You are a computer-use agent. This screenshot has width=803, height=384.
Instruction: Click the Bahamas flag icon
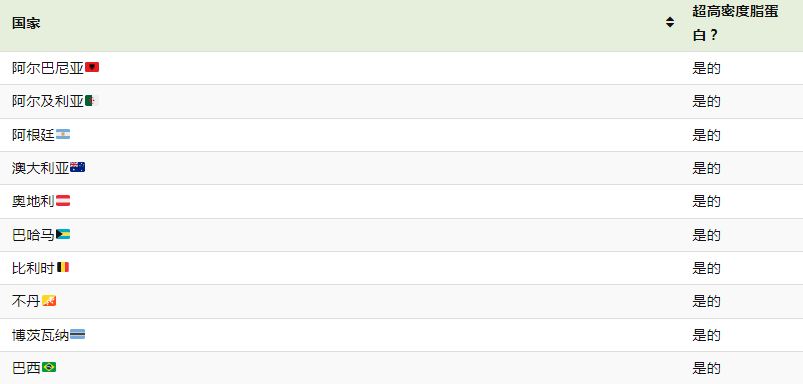pyautogui.click(x=63, y=234)
